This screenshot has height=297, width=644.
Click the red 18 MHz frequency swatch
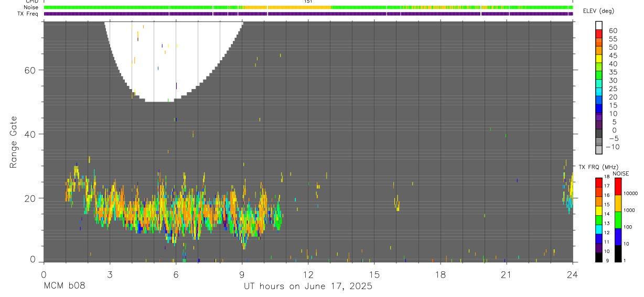click(x=599, y=182)
